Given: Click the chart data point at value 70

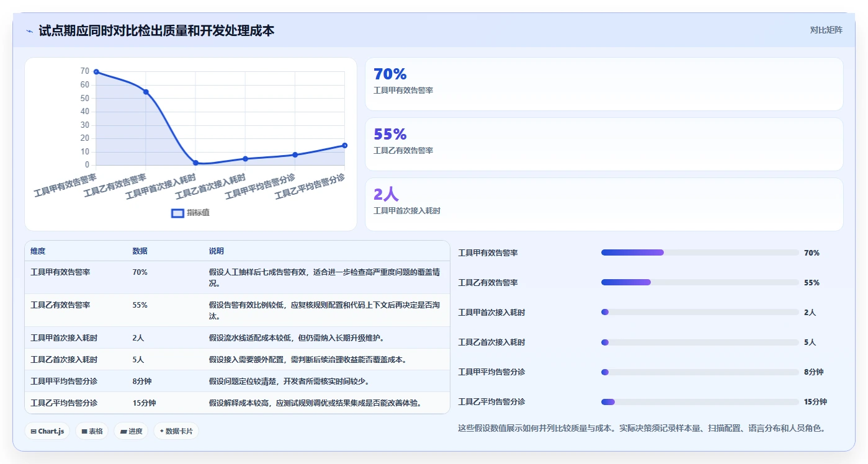Looking at the screenshot, I should [96, 72].
